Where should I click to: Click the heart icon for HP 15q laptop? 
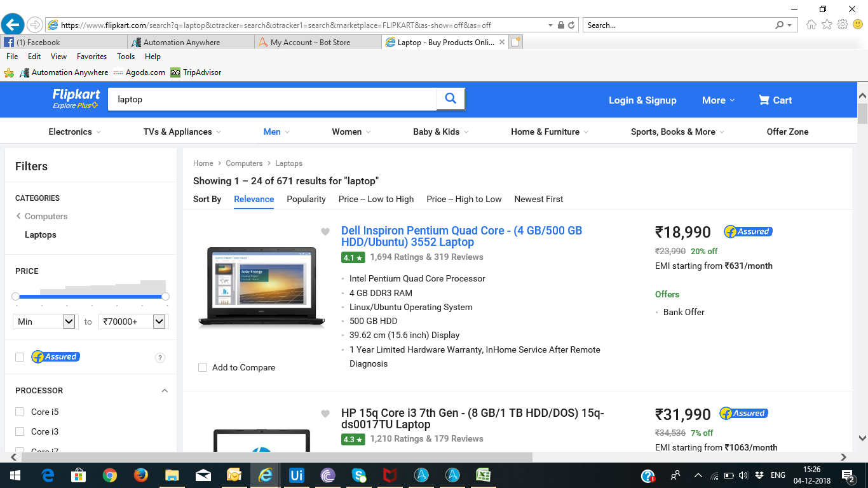click(325, 414)
